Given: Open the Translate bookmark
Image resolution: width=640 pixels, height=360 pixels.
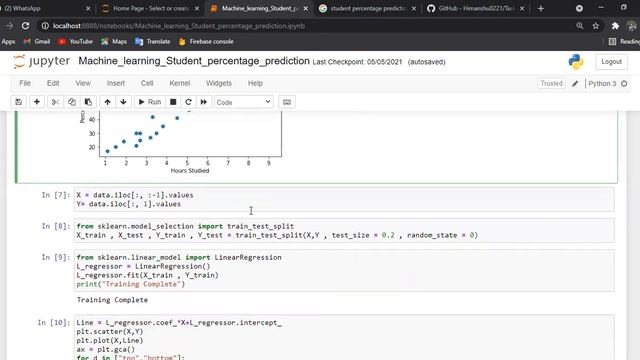Looking at the screenshot, I should coord(153,42).
